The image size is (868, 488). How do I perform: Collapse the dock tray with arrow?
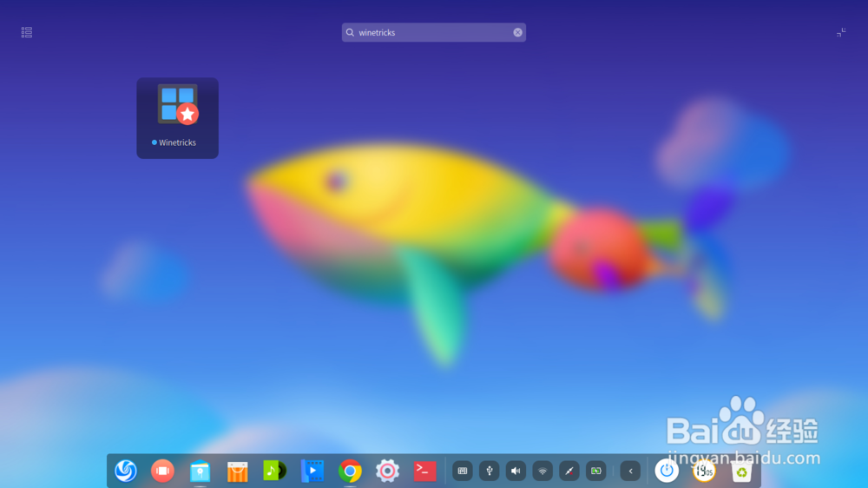(630, 471)
